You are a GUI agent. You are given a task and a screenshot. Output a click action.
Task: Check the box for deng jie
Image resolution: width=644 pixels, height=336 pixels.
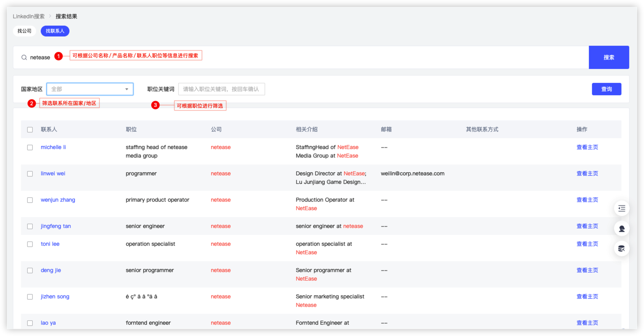(x=30, y=271)
